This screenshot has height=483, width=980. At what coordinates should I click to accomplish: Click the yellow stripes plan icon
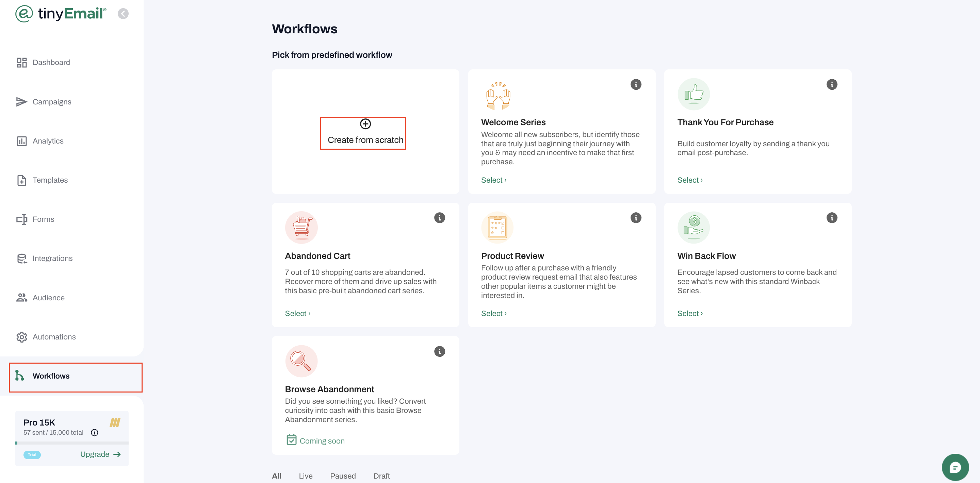click(115, 422)
